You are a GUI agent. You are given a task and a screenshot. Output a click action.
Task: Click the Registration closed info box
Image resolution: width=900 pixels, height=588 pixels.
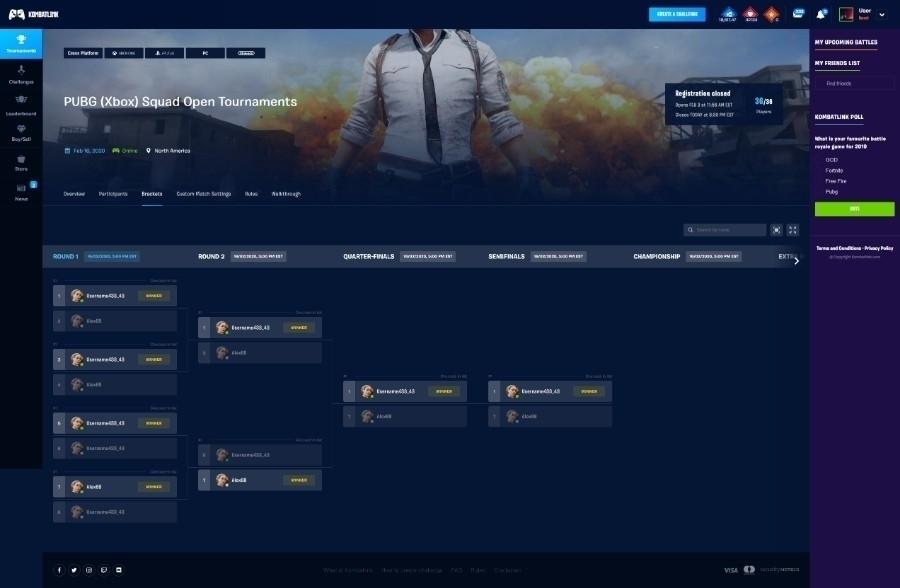[723, 104]
